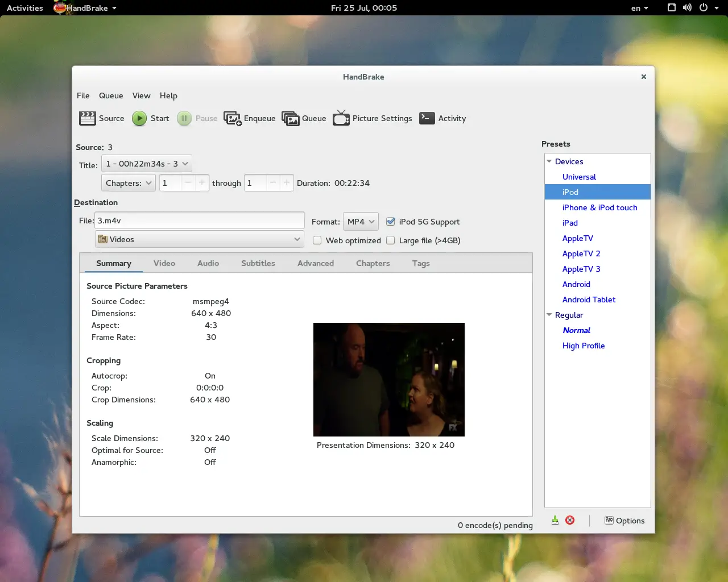Show the Queue window icon
The width and height of the screenshot is (728, 582).
tap(291, 118)
